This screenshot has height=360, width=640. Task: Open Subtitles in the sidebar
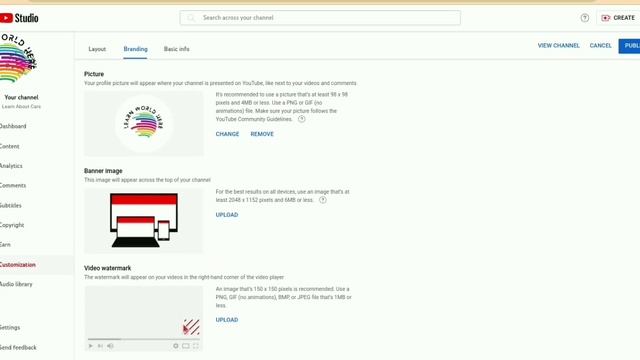tap(11, 205)
